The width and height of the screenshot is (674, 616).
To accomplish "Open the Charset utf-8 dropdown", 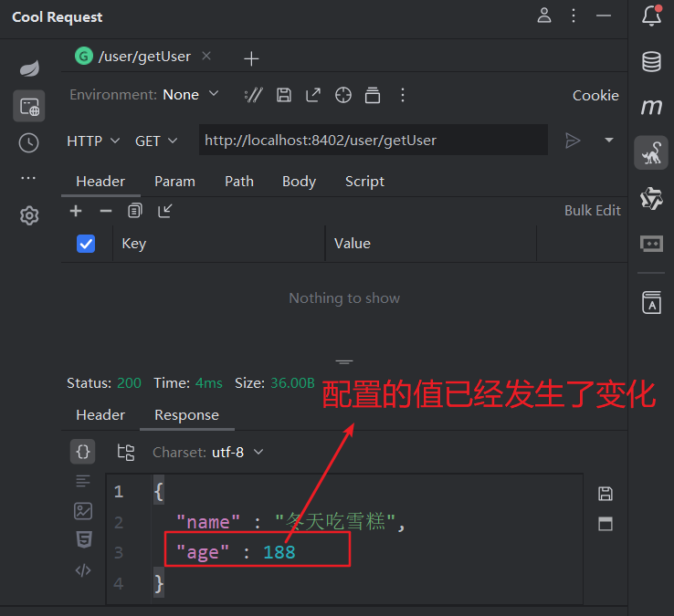I will click(237, 452).
